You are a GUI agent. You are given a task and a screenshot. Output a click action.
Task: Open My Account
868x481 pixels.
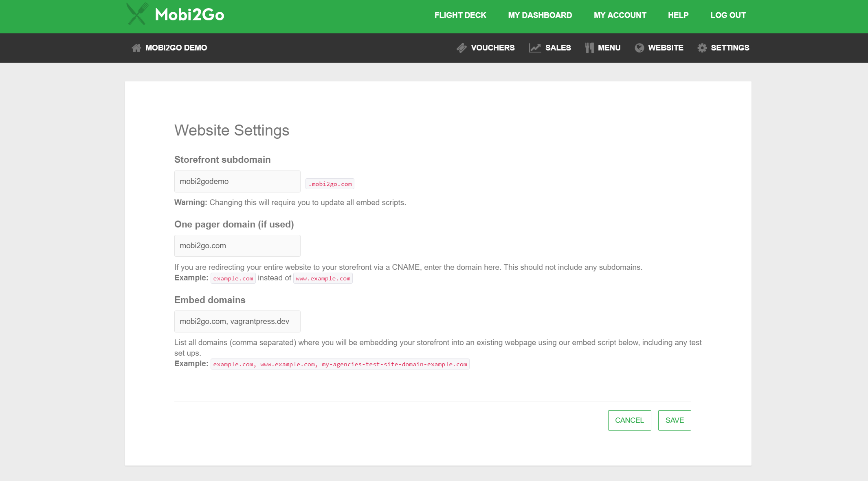620,15
